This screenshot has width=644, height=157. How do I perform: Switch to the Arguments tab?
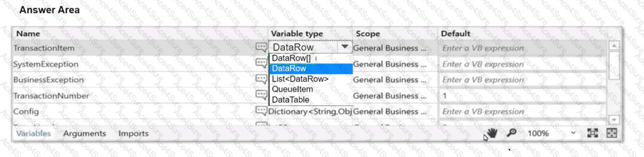tap(85, 133)
